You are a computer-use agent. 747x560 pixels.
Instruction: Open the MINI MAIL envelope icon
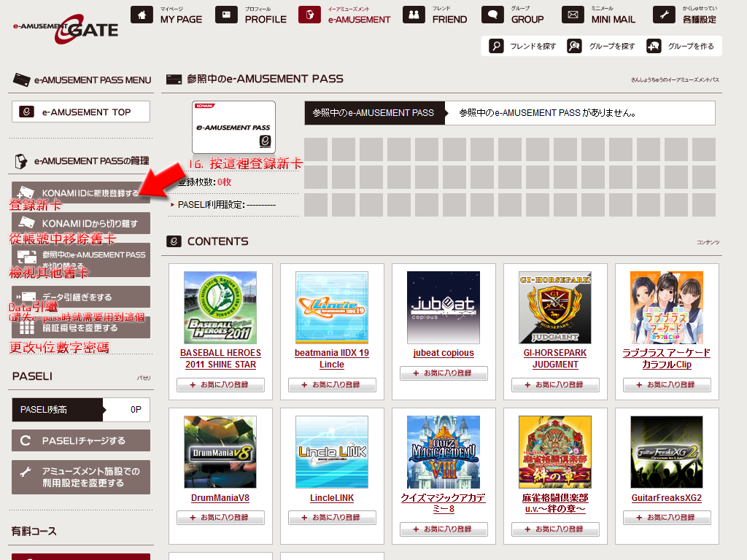573,15
